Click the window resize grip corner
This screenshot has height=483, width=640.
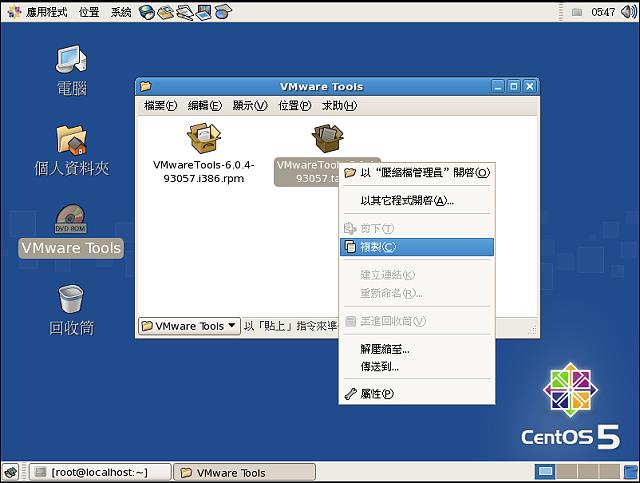532,330
